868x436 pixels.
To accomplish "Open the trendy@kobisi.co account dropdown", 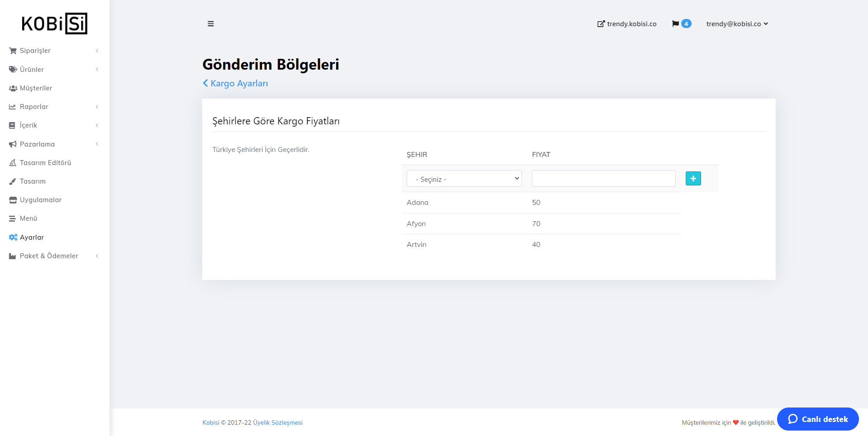I will (x=737, y=24).
